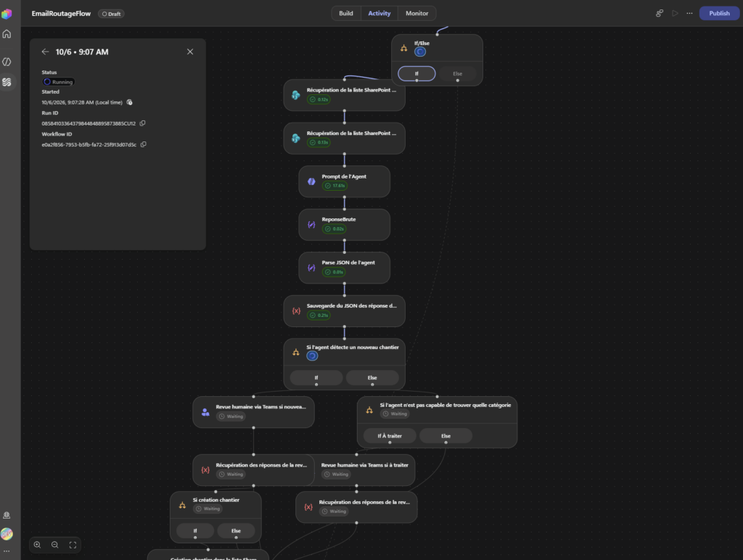Click the Si création chantier condition icon
Screen dimensions: 743x560
182,505
